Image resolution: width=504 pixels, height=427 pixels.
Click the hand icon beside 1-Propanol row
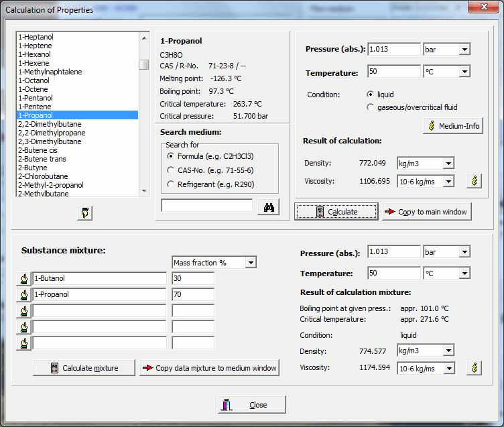click(x=24, y=295)
